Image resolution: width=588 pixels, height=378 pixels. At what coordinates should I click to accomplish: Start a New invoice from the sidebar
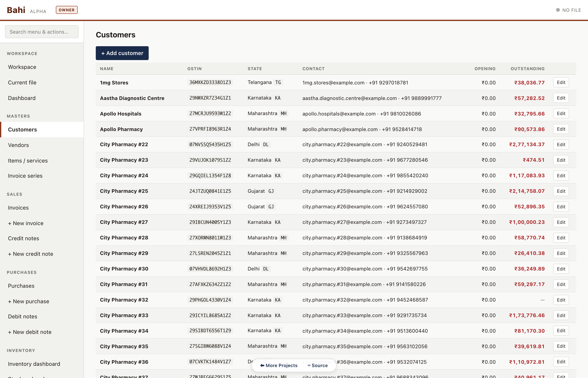[26, 223]
